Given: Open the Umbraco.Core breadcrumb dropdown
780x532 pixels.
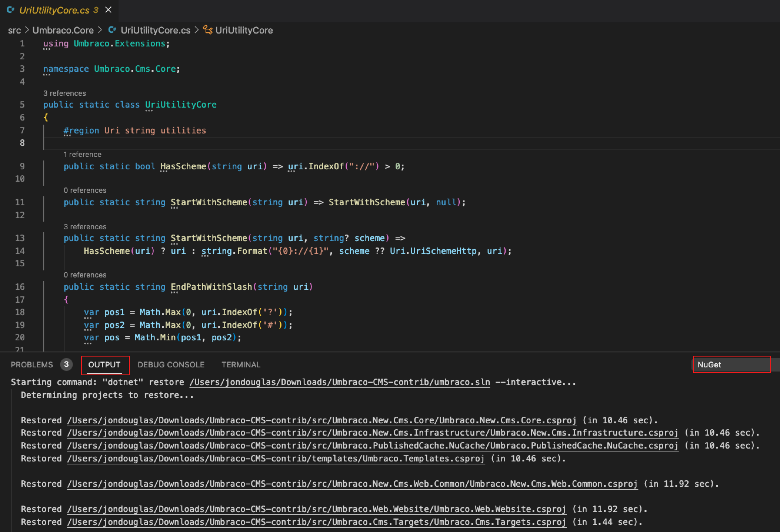Looking at the screenshot, I should (x=63, y=30).
